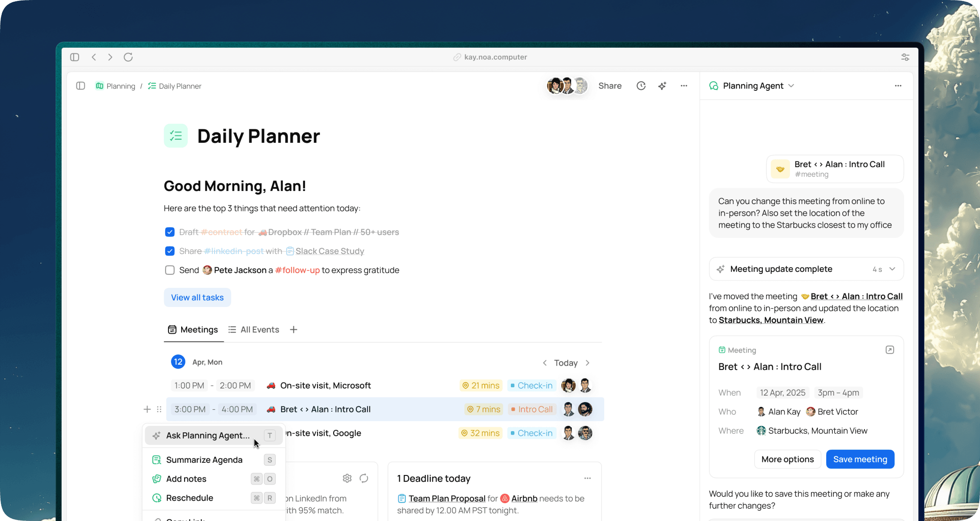The width and height of the screenshot is (980, 521).
Task: Click the Save meeting button
Action: 860,459
